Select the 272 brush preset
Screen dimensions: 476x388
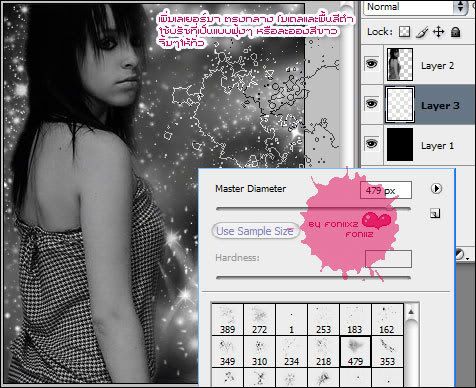point(259,319)
